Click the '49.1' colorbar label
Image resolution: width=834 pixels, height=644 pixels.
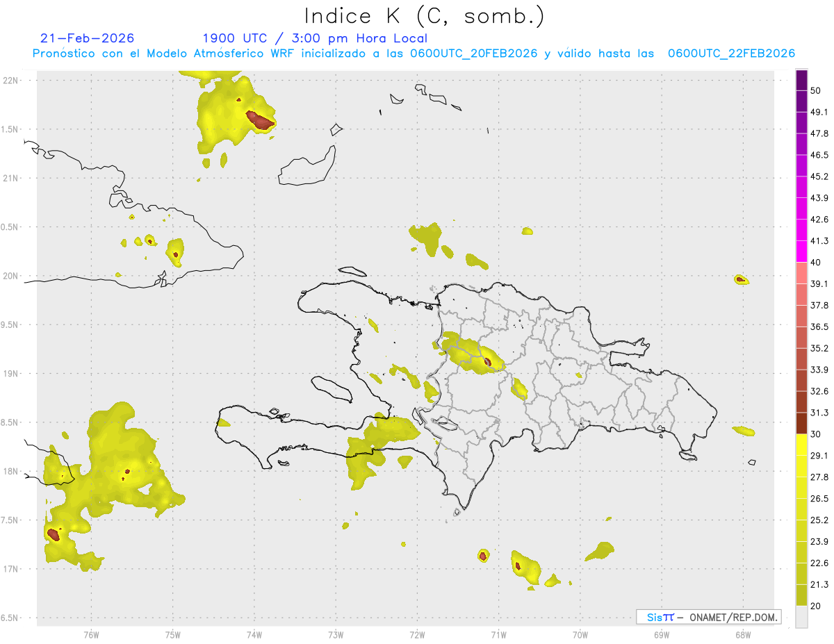tap(819, 112)
